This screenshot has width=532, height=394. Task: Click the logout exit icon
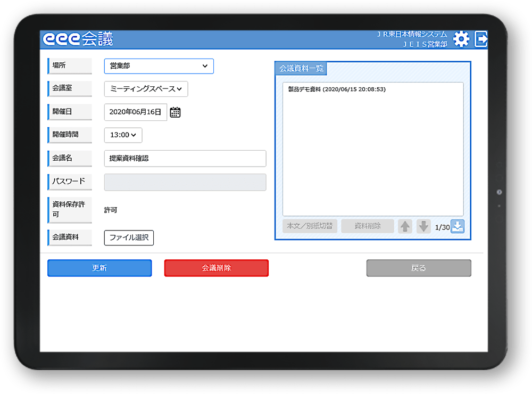tap(481, 39)
